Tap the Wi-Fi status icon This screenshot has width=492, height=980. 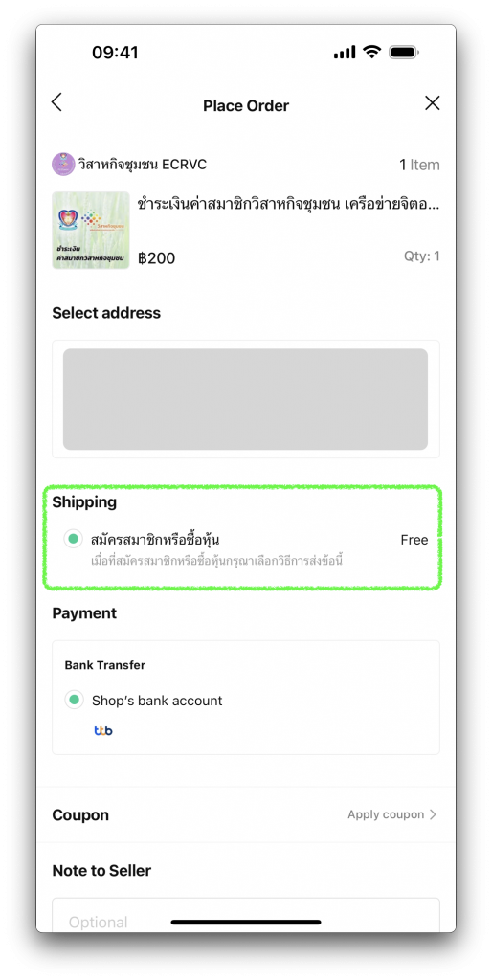pos(372,52)
